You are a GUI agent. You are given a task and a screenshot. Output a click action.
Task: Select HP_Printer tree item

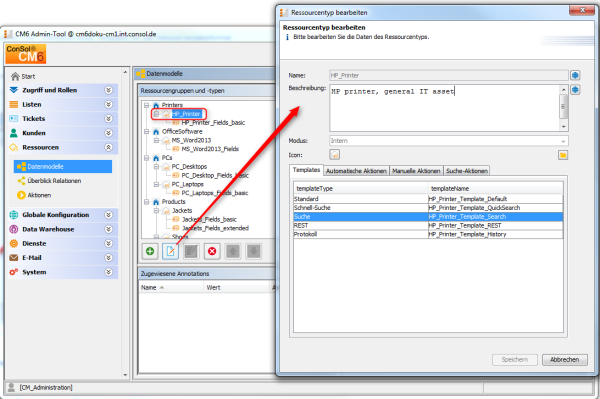186,114
